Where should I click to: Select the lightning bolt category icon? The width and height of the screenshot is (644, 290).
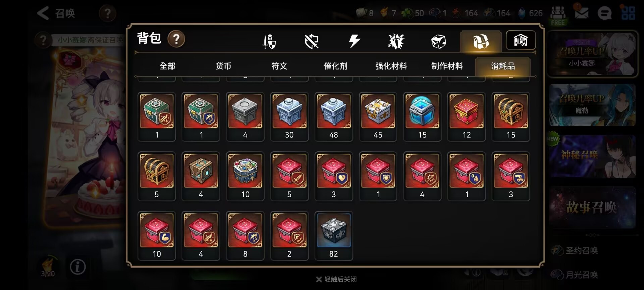pos(354,41)
